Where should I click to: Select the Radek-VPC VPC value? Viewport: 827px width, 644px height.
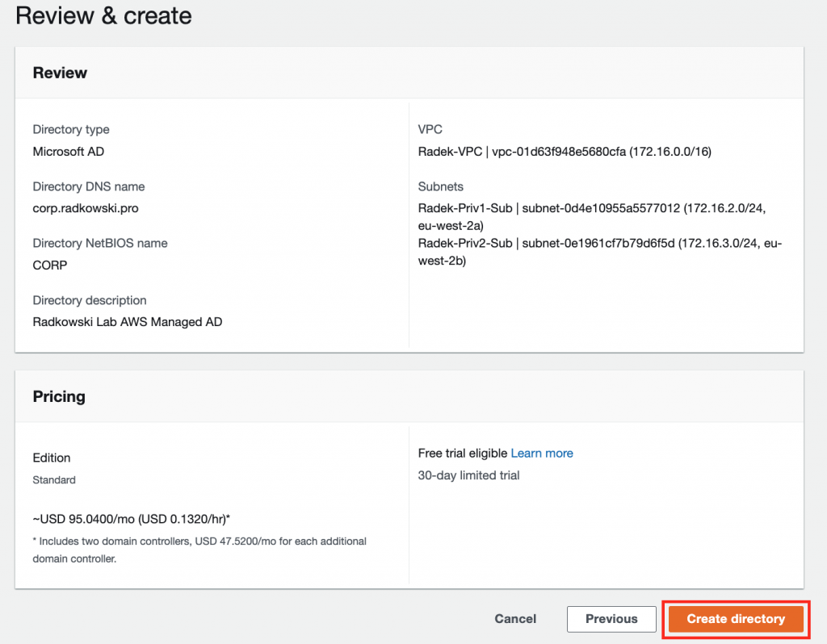coord(565,152)
